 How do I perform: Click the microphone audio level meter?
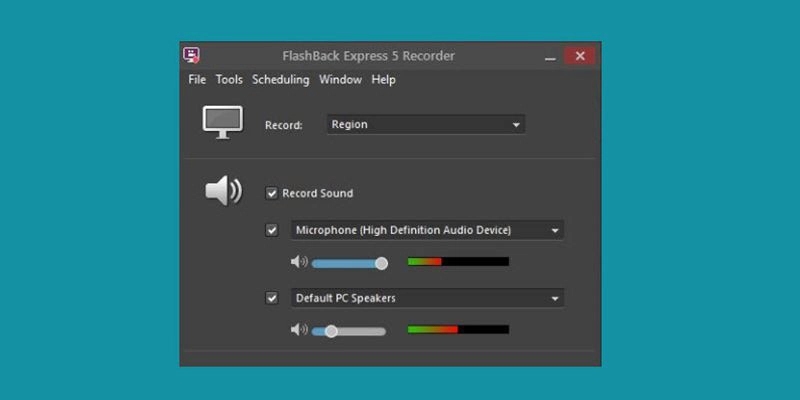click(x=458, y=262)
